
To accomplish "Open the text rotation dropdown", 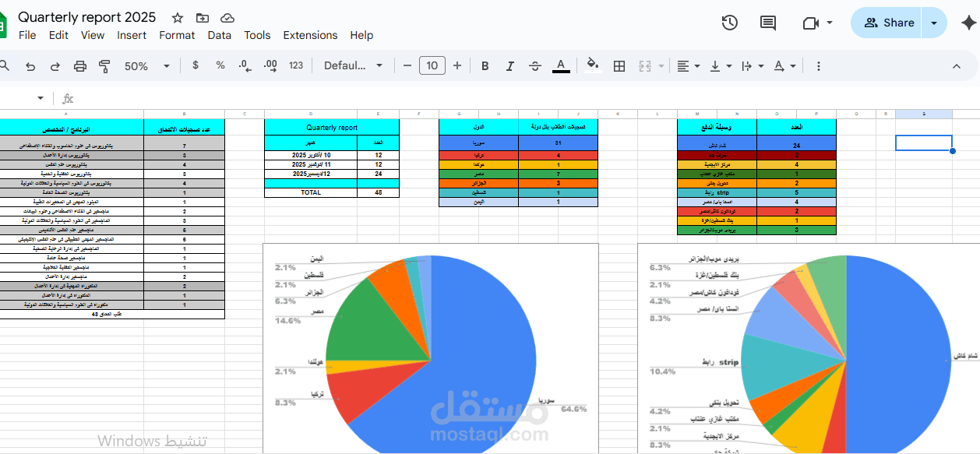I will point(784,66).
